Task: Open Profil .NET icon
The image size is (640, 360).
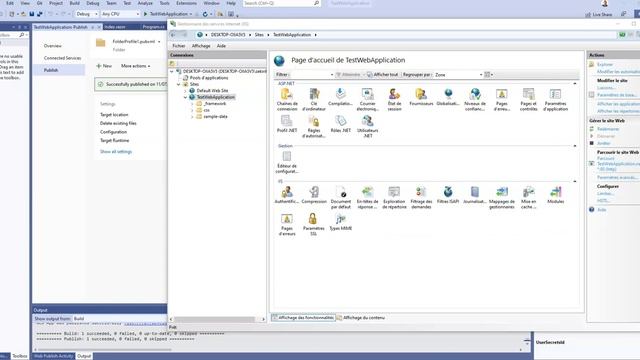Action: tap(287, 124)
